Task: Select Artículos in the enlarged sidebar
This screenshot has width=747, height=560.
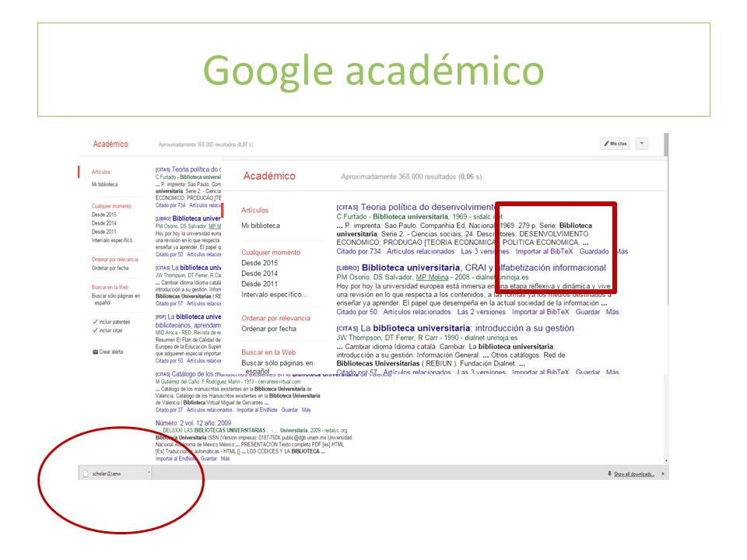Action: click(255, 210)
